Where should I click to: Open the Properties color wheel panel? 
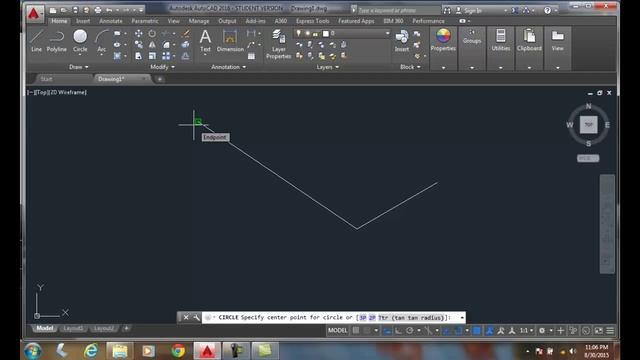[443, 40]
